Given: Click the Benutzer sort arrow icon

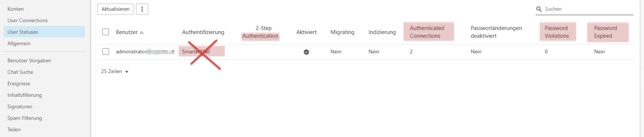Looking at the screenshot, I should click(141, 33).
